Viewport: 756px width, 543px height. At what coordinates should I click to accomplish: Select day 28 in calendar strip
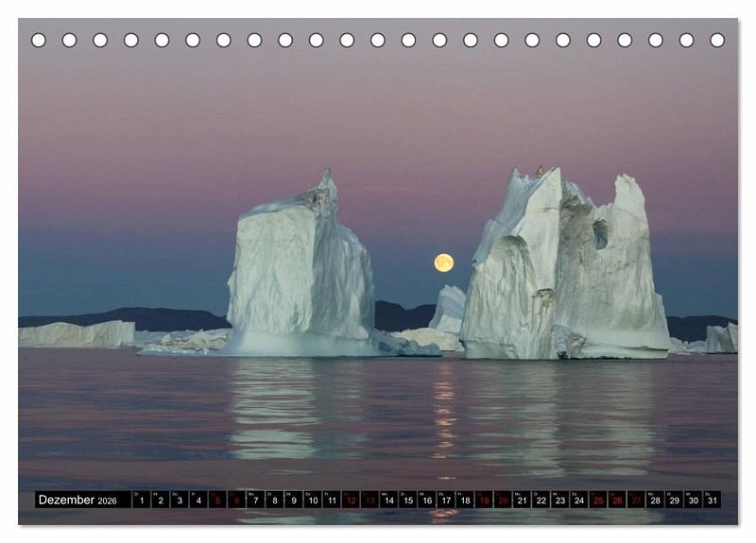(655, 500)
